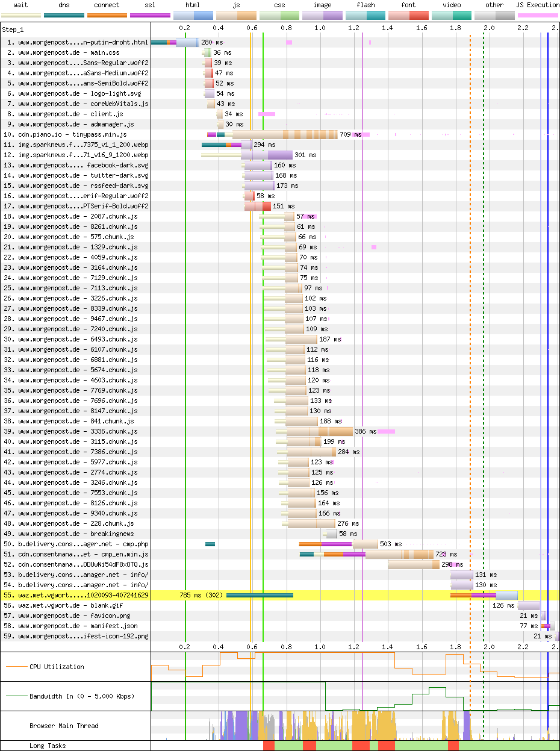
Task: Click the Bandwidth In graph label
Action: (x=82, y=697)
